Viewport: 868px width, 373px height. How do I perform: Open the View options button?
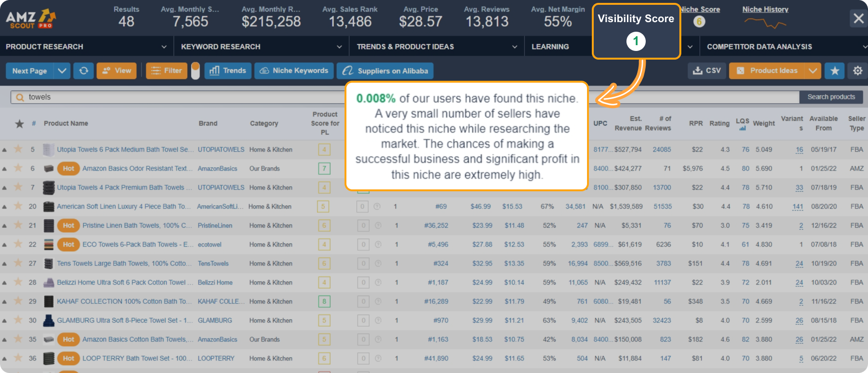(117, 71)
